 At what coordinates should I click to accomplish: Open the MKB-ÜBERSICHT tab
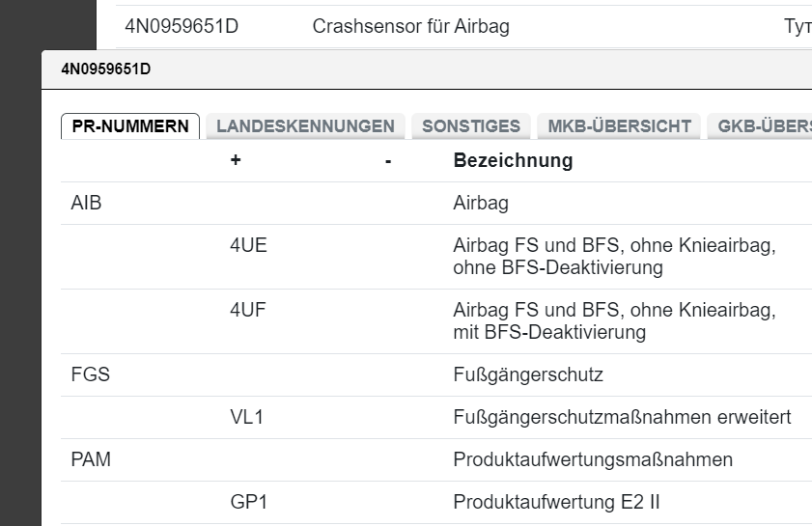pyautogui.click(x=619, y=126)
